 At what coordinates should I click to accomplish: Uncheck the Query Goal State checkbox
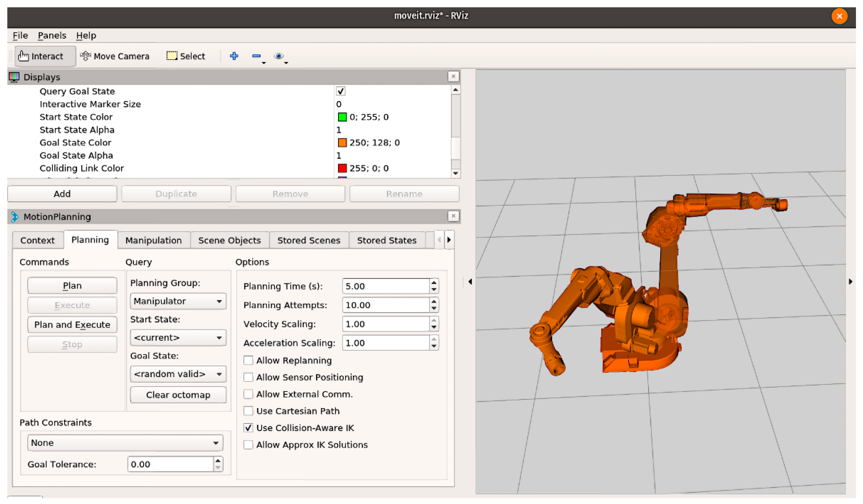(340, 91)
